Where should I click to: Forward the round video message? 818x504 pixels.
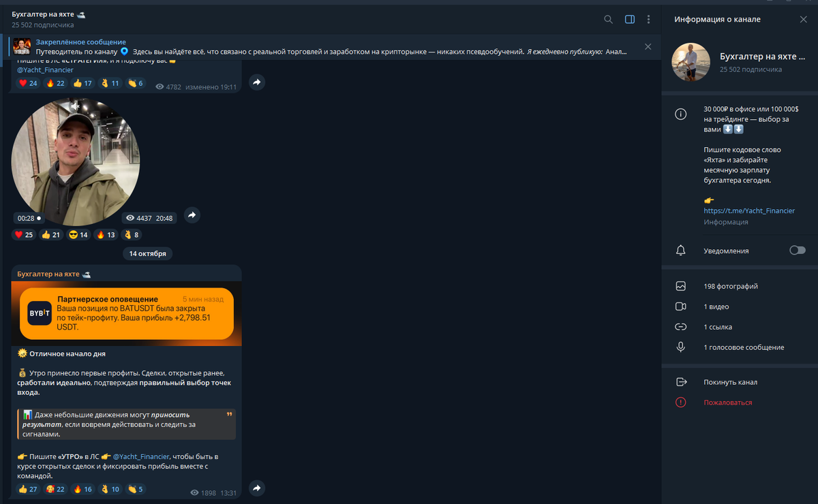(x=192, y=215)
